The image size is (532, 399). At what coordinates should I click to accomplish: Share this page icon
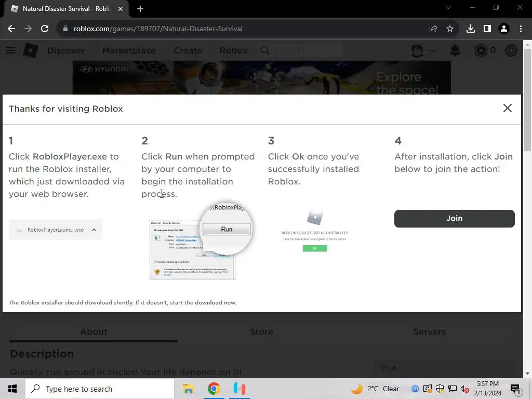coord(433,29)
